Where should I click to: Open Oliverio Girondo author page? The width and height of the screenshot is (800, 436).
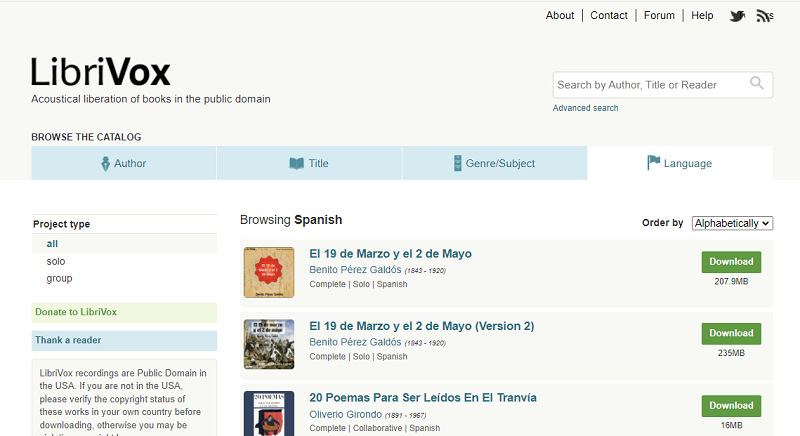345,415
